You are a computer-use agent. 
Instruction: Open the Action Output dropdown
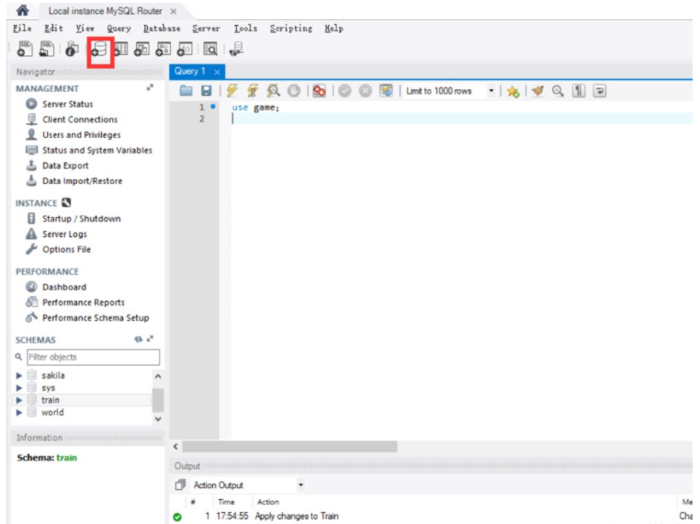301,485
